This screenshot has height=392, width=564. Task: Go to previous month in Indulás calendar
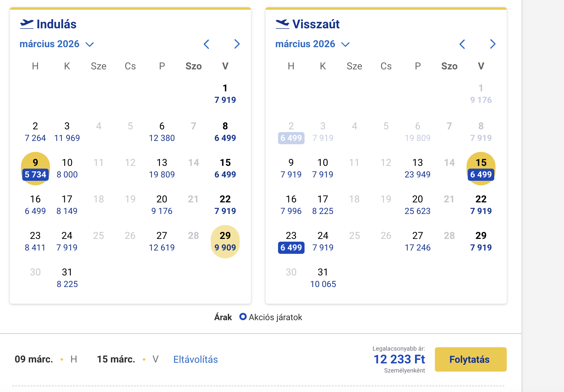click(x=206, y=44)
